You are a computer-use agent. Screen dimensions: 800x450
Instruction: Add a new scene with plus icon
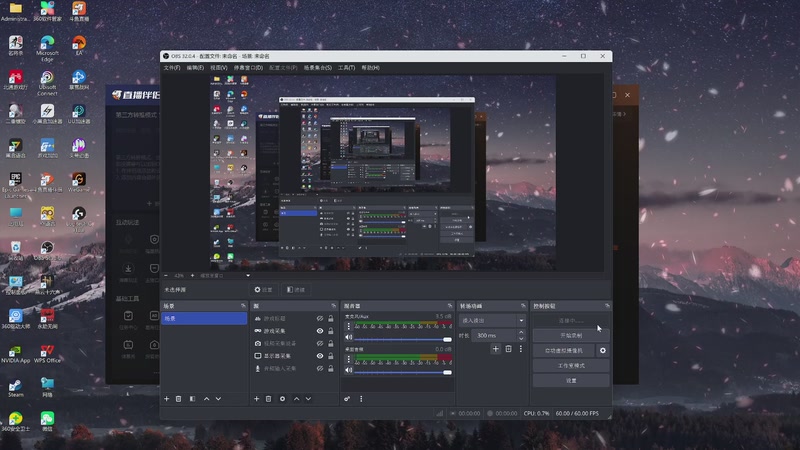click(167, 398)
